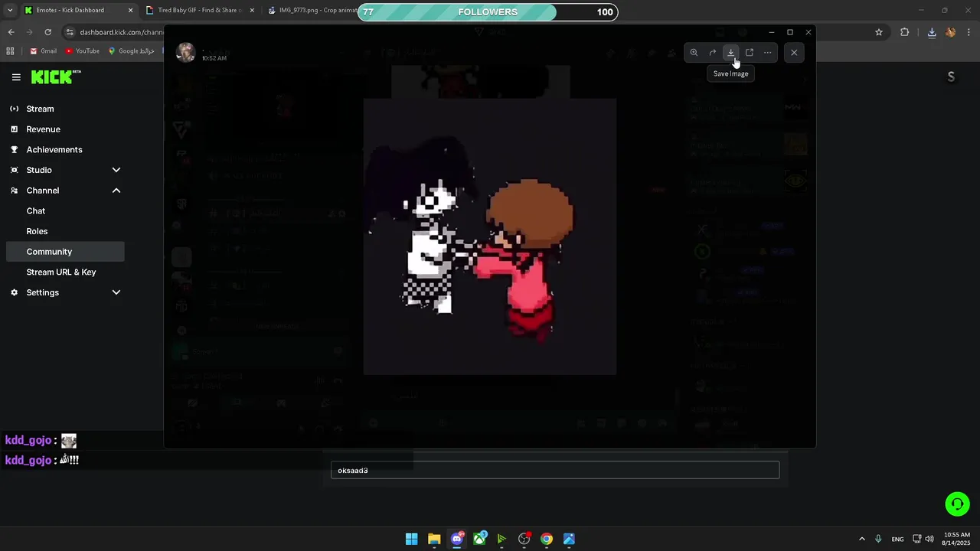Open OBS Studio from taskbar
Viewport: 980px width, 551px height.
(x=524, y=539)
